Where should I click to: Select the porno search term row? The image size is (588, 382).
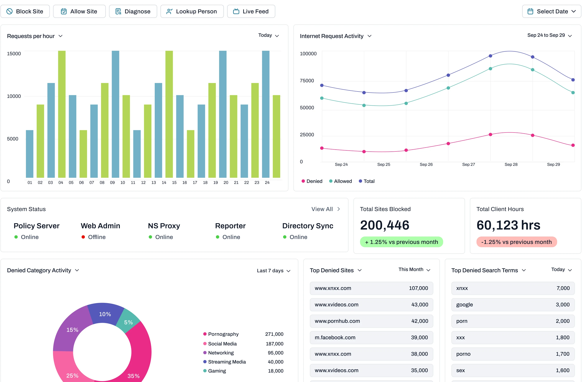pyautogui.click(x=513, y=354)
